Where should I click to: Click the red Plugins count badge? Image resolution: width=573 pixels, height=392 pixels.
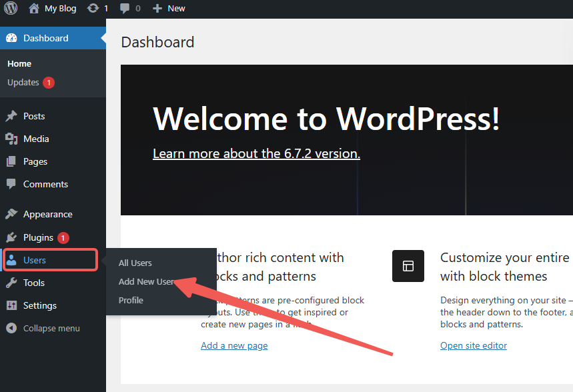click(x=63, y=238)
